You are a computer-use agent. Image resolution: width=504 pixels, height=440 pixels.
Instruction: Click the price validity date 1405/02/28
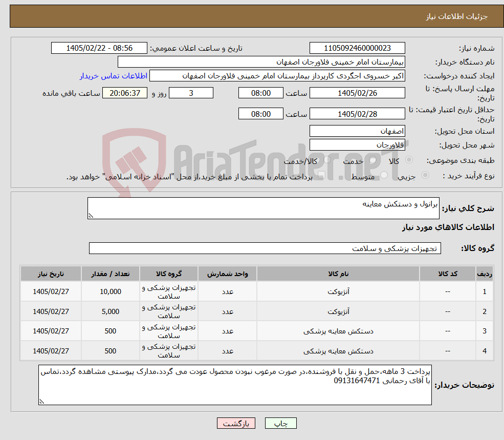[x=357, y=114]
